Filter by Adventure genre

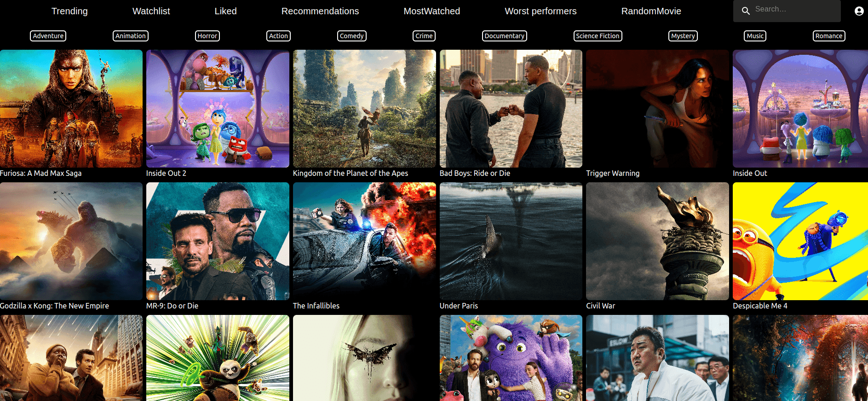(48, 36)
